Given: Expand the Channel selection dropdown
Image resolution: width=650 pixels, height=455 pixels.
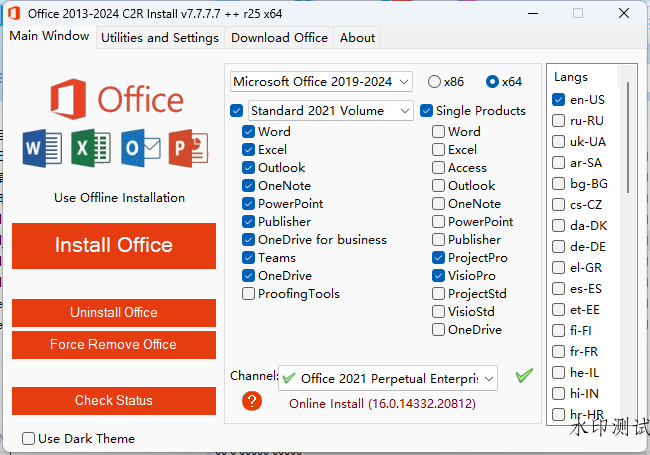Looking at the screenshot, I should pos(388,378).
